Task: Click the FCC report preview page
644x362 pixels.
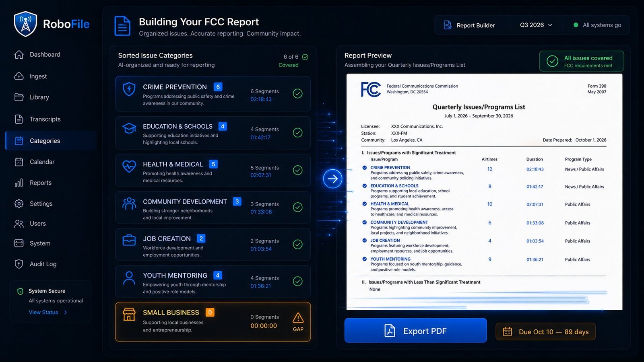Action: click(484, 191)
